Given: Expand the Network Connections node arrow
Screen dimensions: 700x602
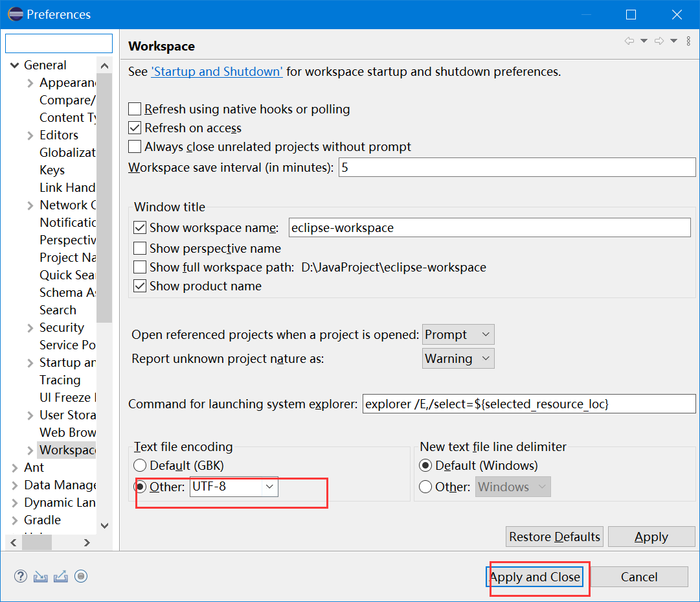Looking at the screenshot, I should click(30, 205).
